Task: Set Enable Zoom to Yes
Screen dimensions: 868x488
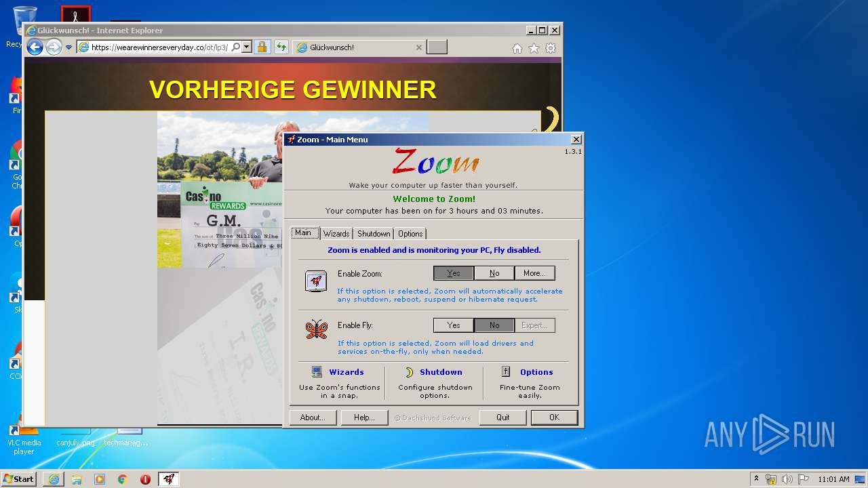Action: tap(454, 273)
